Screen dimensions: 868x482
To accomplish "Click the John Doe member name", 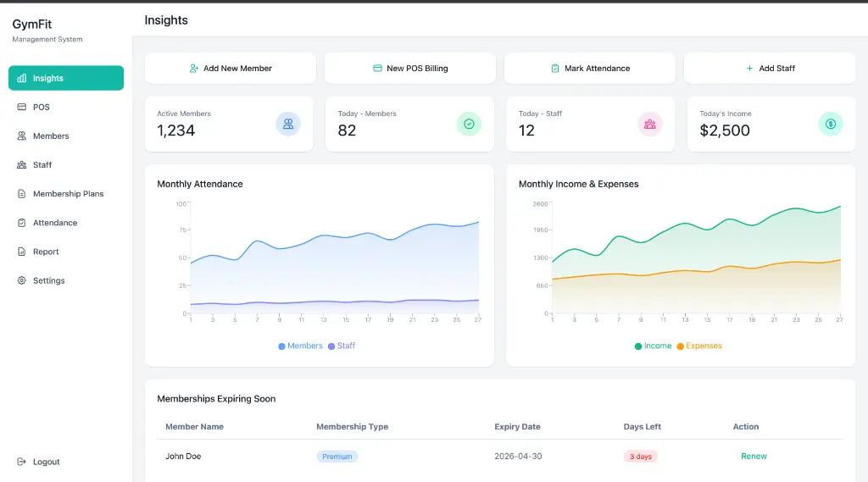I will tap(183, 456).
